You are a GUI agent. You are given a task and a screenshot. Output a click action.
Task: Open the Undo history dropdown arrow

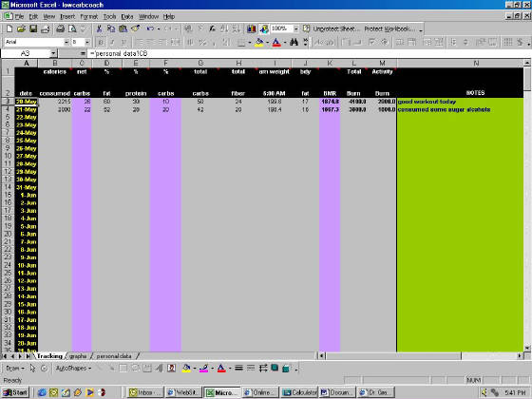click(158, 29)
